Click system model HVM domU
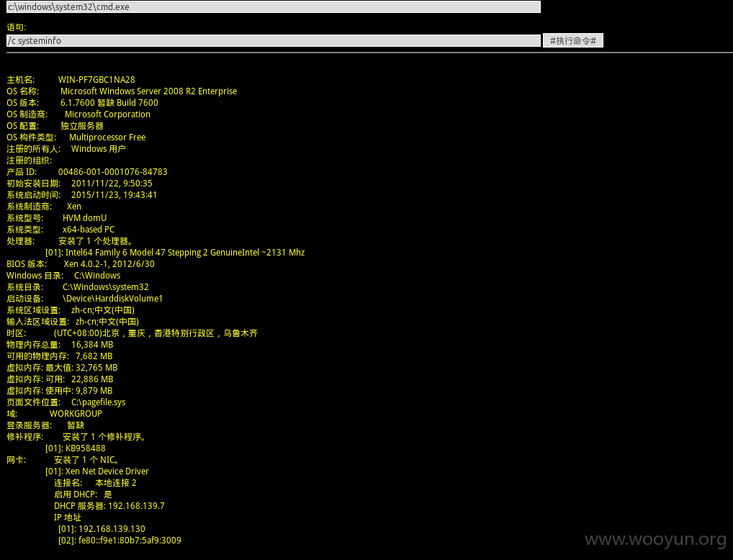The height and width of the screenshot is (560, 733). (x=85, y=218)
